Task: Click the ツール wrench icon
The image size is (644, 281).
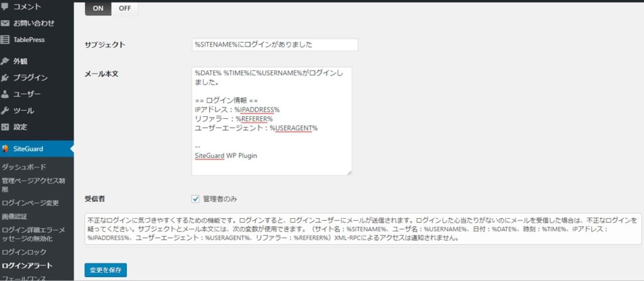Action: tap(5, 111)
